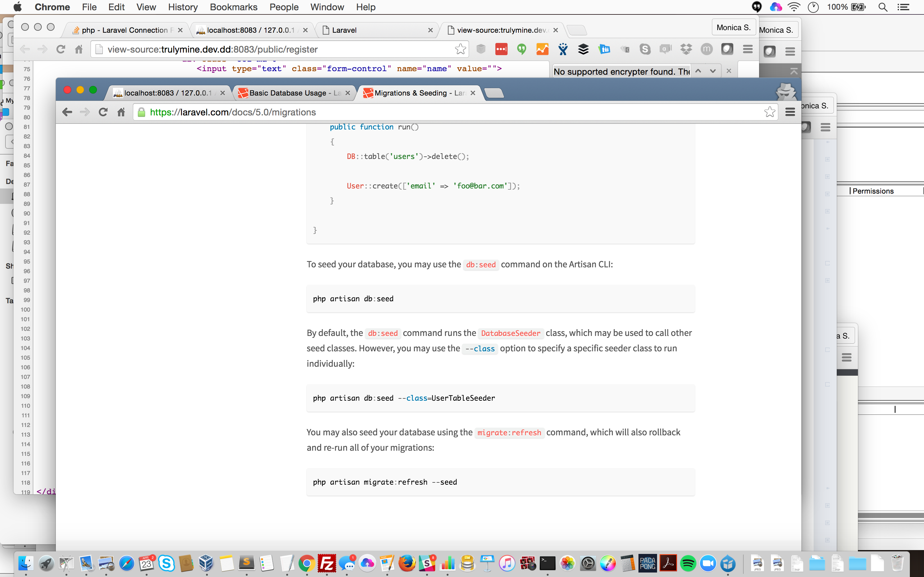
Task: Open a new tab in incognito window
Action: tap(494, 93)
